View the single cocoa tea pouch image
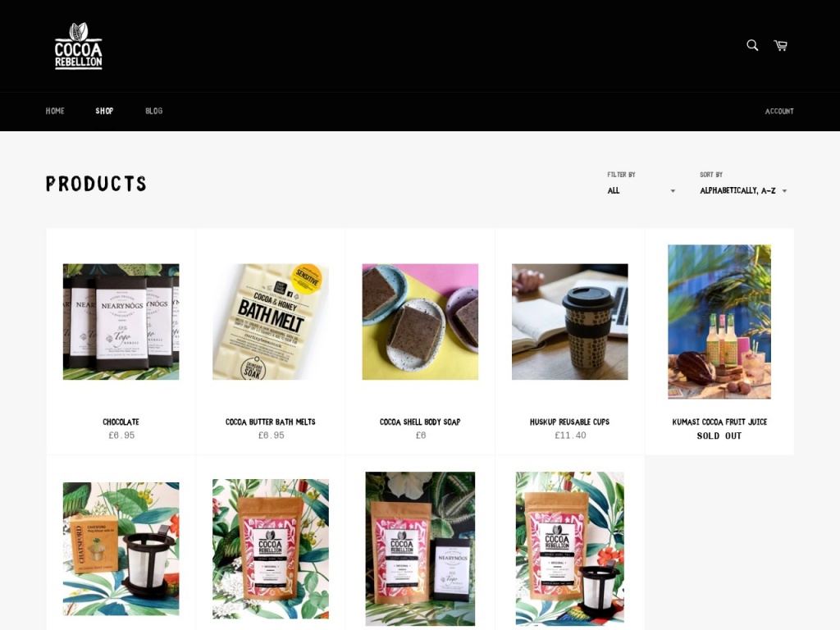The height and width of the screenshot is (630, 840). [x=271, y=549]
